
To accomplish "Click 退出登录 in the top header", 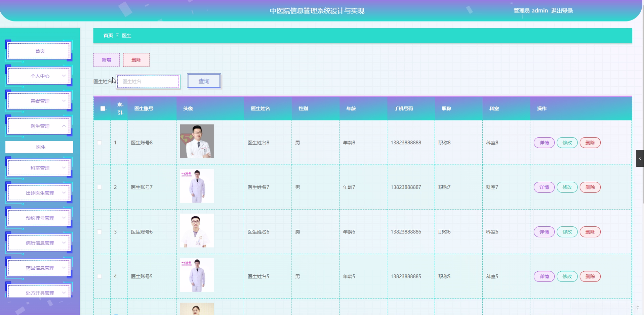I will tap(562, 11).
